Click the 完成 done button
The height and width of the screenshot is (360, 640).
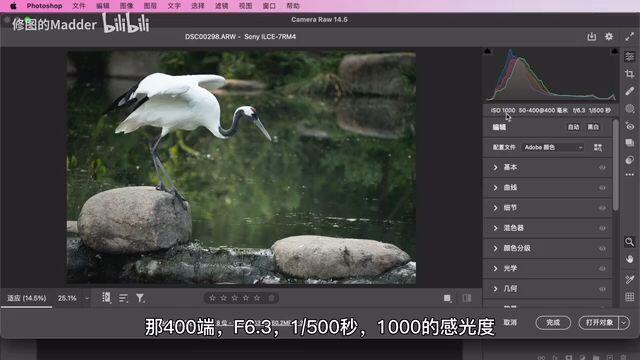553,322
